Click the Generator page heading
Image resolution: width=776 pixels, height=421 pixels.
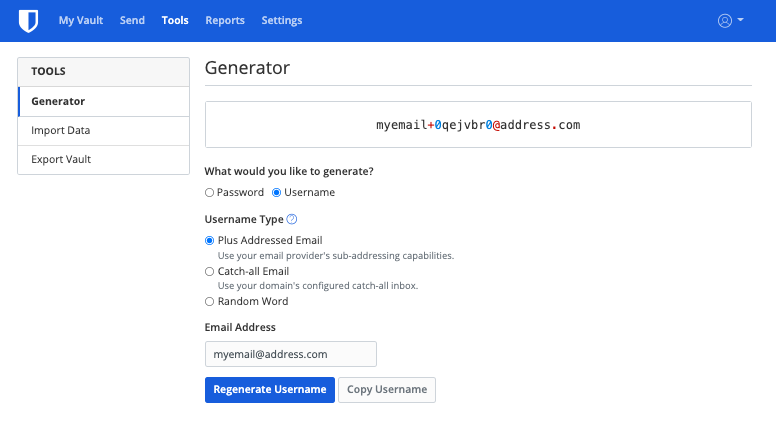[247, 68]
